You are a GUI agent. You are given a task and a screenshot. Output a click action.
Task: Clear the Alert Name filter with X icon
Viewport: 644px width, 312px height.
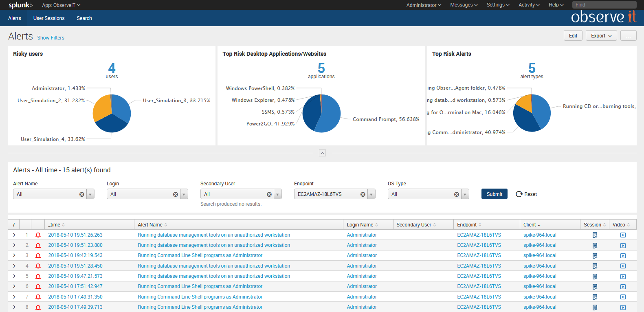point(82,194)
